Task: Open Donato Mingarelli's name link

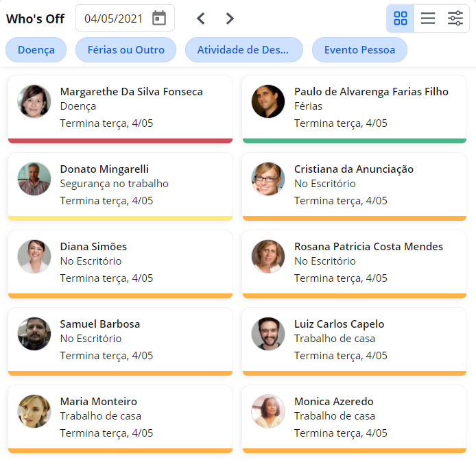Action: 104,169
